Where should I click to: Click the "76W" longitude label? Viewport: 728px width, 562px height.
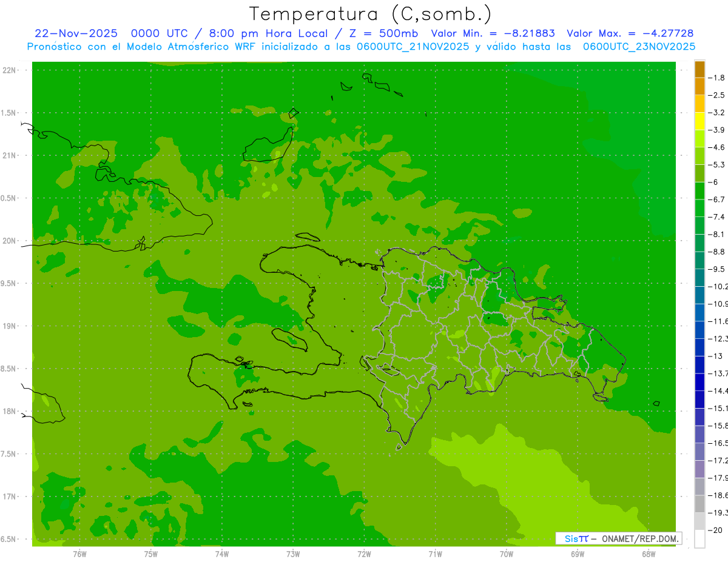(x=79, y=554)
